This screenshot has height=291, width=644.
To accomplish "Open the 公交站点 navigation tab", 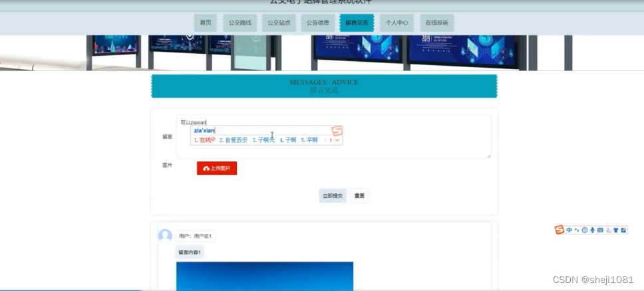I will click(x=279, y=23).
